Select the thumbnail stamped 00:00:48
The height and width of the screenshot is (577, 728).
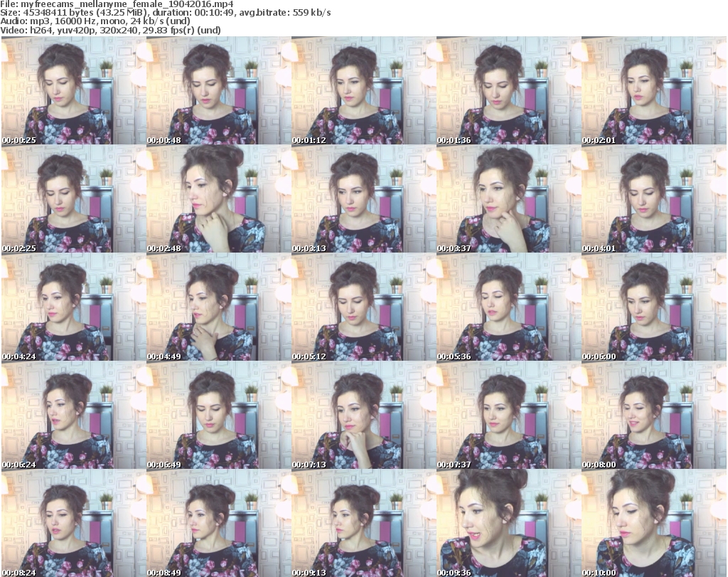[219, 90]
